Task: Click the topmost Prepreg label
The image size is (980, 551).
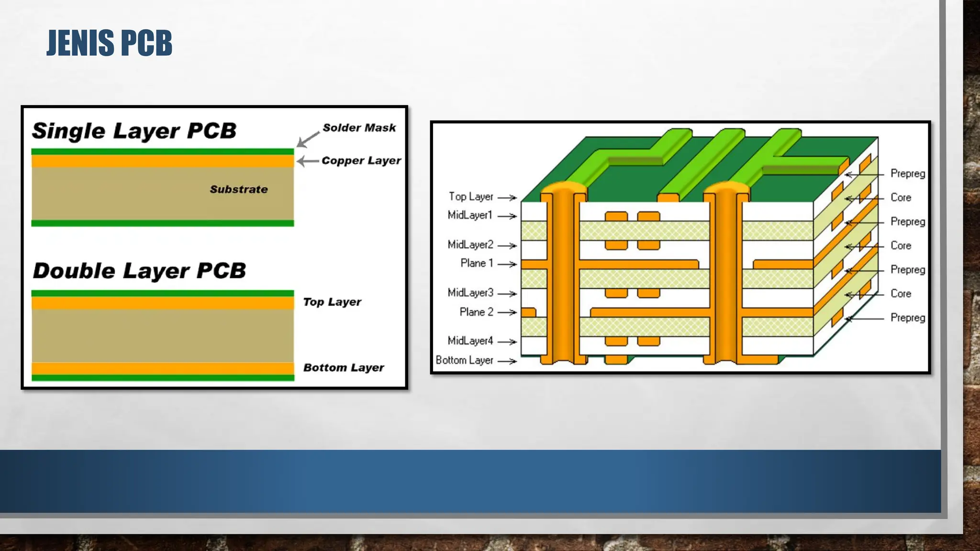Action: 907,174
